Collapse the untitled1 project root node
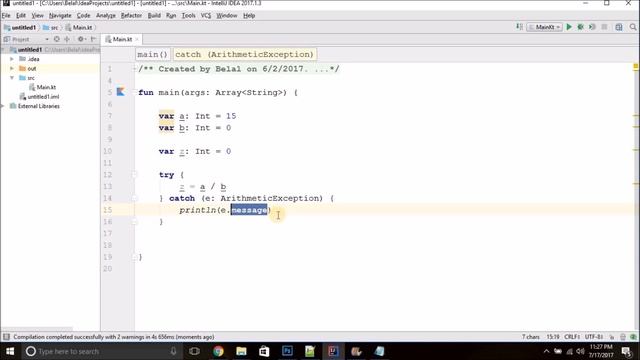The image size is (640, 360). click(x=3, y=49)
